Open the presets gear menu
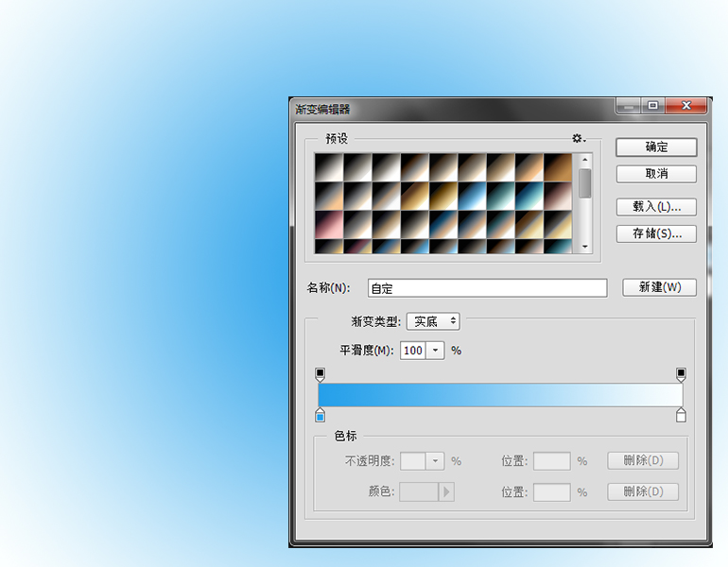728x567 pixels. 579,138
